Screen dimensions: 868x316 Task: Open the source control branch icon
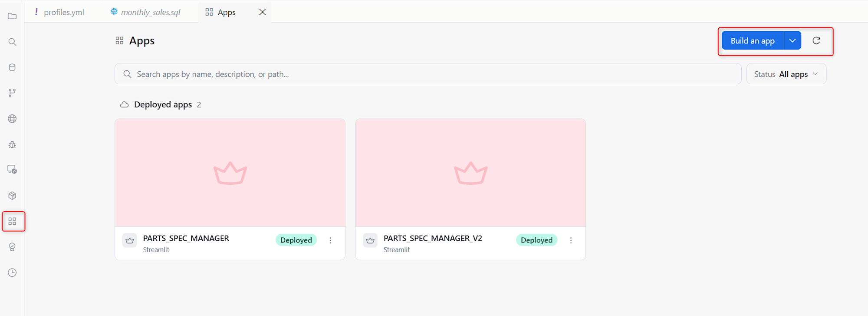tap(12, 93)
